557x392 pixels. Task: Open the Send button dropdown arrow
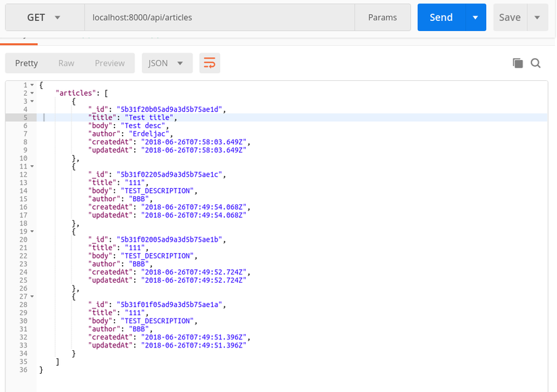pyautogui.click(x=475, y=18)
